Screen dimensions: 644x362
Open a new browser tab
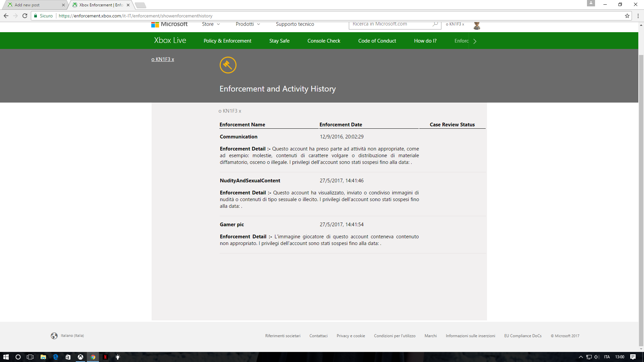point(141,5)
